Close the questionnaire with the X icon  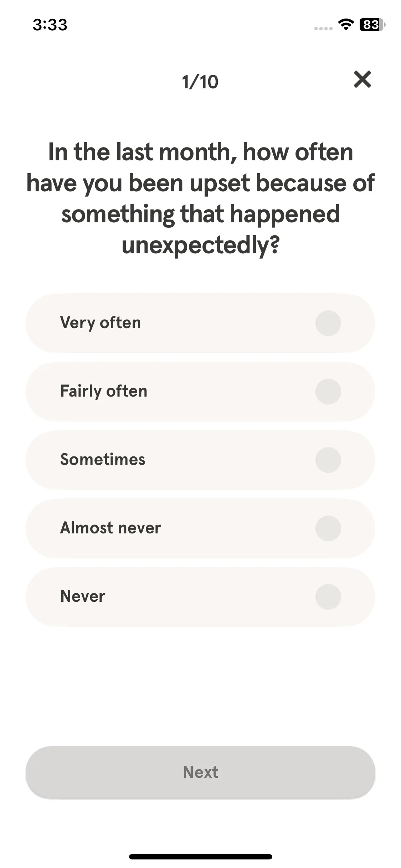tap(362, 79)
